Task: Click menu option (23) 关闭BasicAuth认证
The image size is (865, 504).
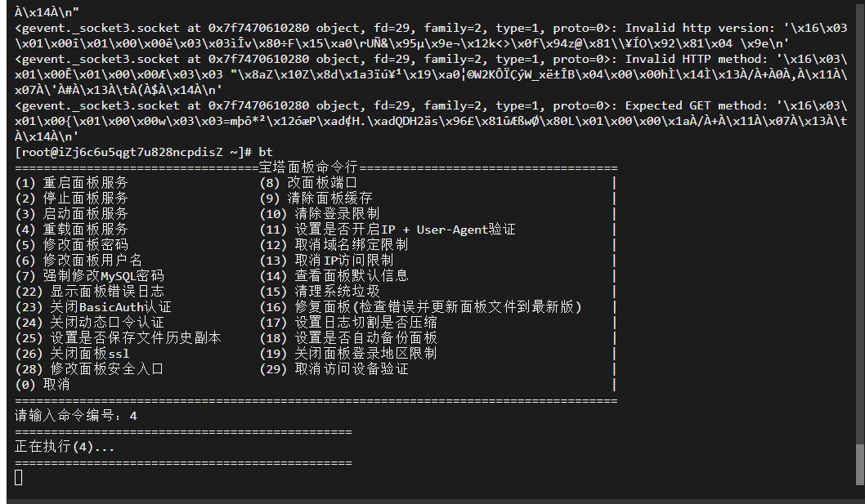Action: 93,306
